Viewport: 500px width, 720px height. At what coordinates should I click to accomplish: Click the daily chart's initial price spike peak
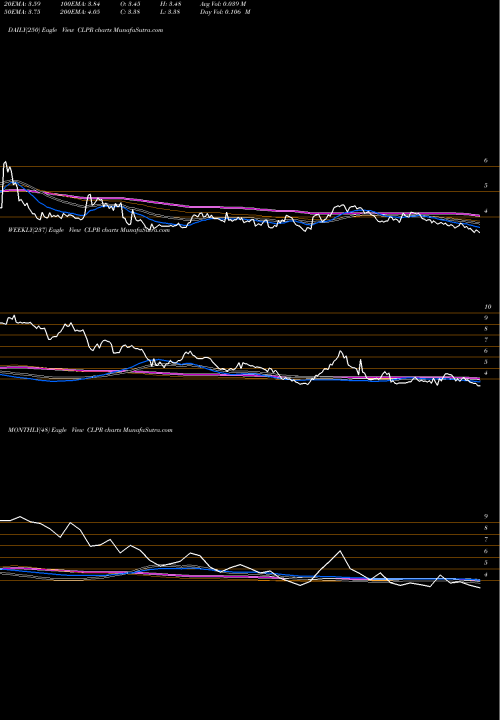click(x=6, y=162)
